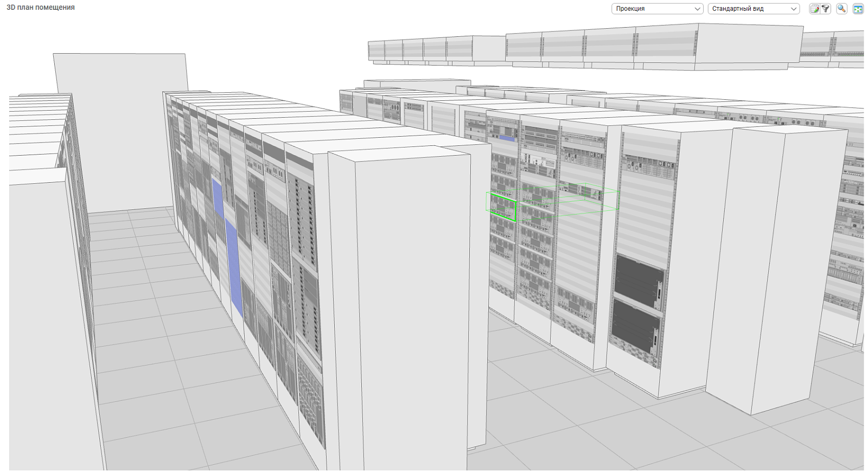868x474 pixels.
Task: Open the Стандартный вид dropdown
Action: click(754, 9)
